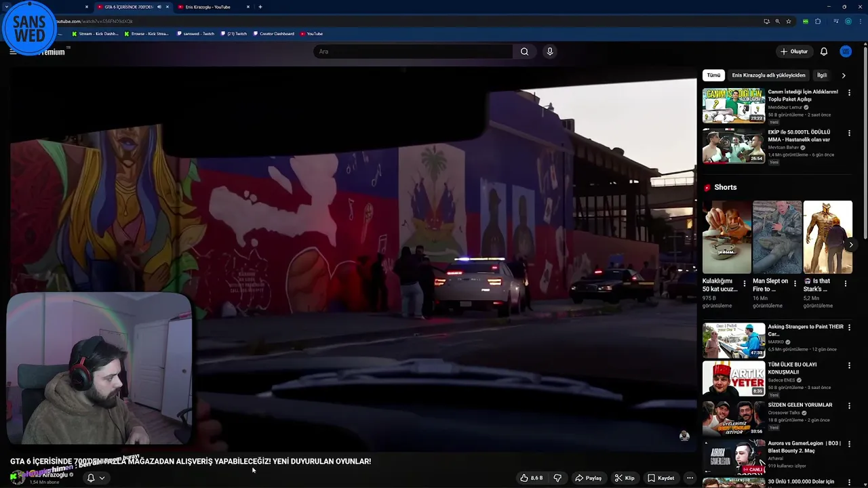
Task: Open (21) Twitch bookmark
Action: coord(234,33)
